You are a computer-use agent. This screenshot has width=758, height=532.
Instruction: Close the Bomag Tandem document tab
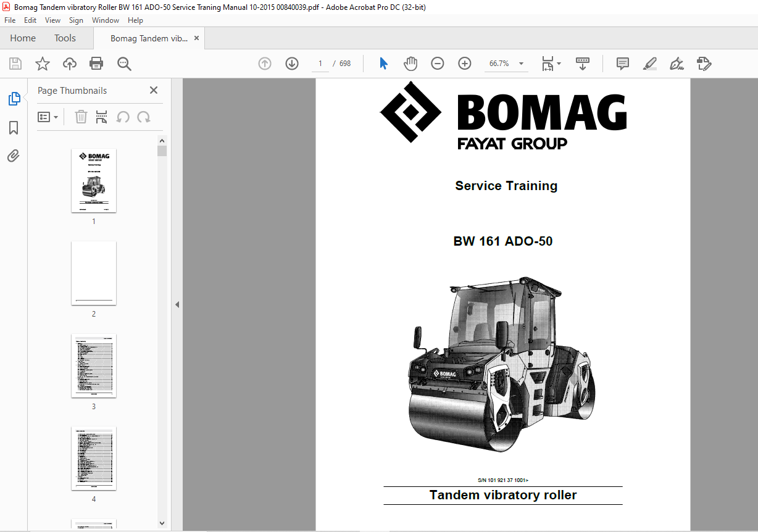point(196,38)
